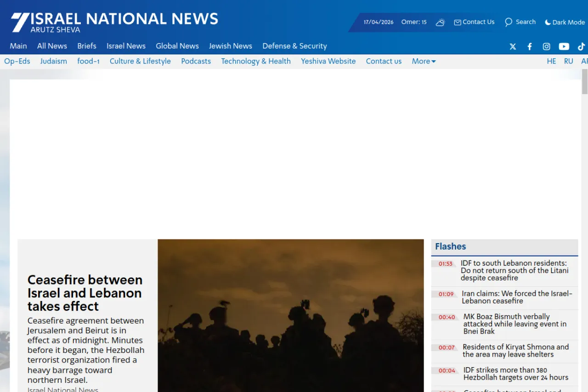The width and height of the screenshot is (588, 392).
Task: Click the ceasefire article summary text
Action: (x=86, y=350)
